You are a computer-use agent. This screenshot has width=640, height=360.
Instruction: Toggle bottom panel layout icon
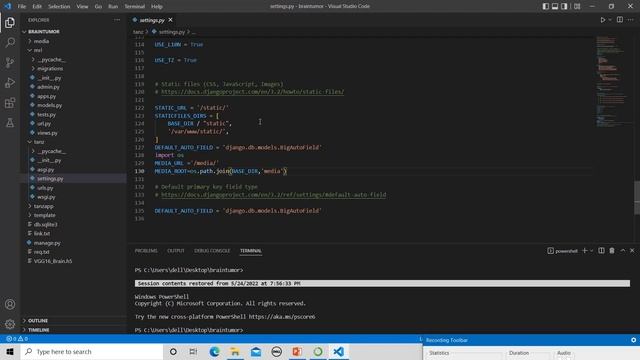(555, 6)
